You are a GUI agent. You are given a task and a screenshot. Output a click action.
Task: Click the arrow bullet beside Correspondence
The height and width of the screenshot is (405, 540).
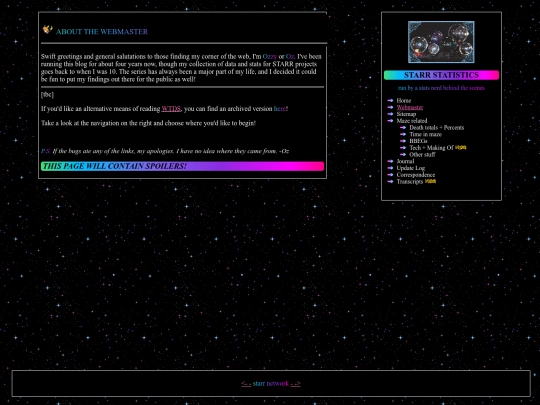click(x=390, y=175)
